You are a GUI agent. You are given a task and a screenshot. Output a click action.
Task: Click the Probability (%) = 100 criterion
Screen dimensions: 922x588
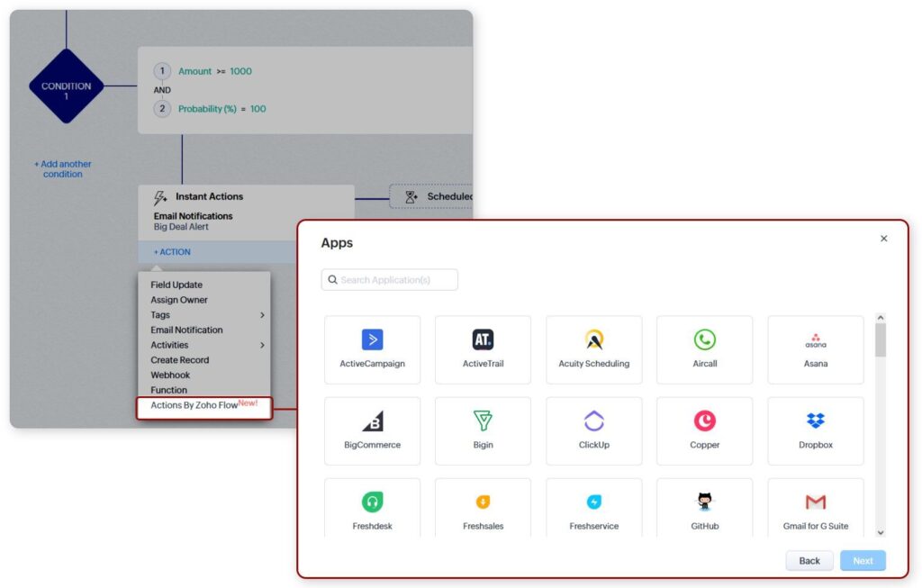[221, 109]
